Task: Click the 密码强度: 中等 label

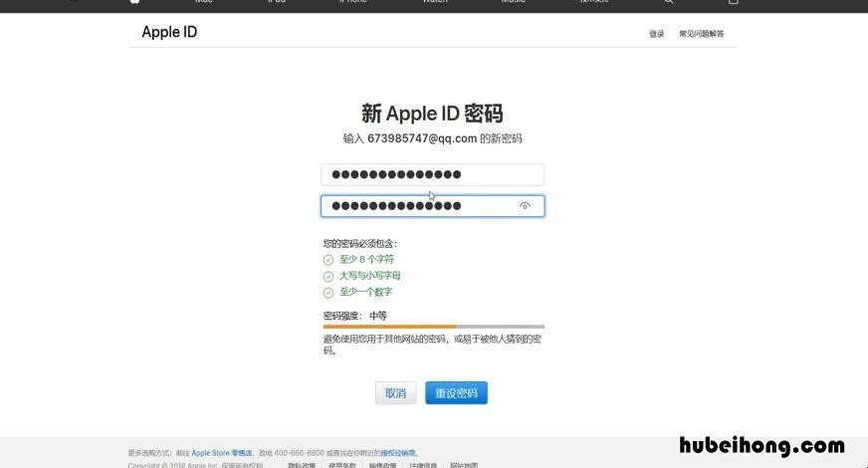Action: coord(354,316)
